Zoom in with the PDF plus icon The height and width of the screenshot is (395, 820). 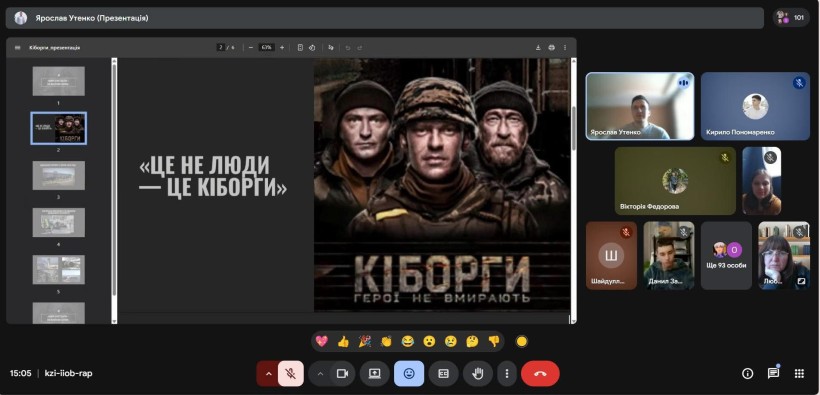click(282, 48)
